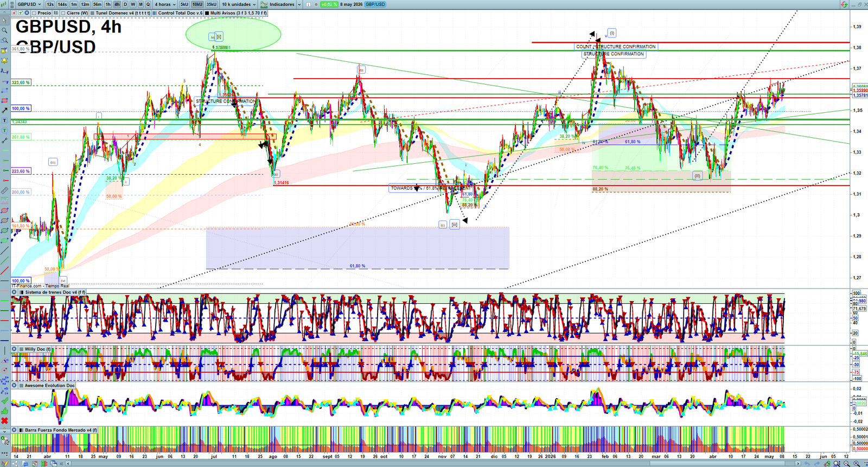Switch to the Q quarterly timeframe
868x467 pixels.
click(x=148, y=4)
